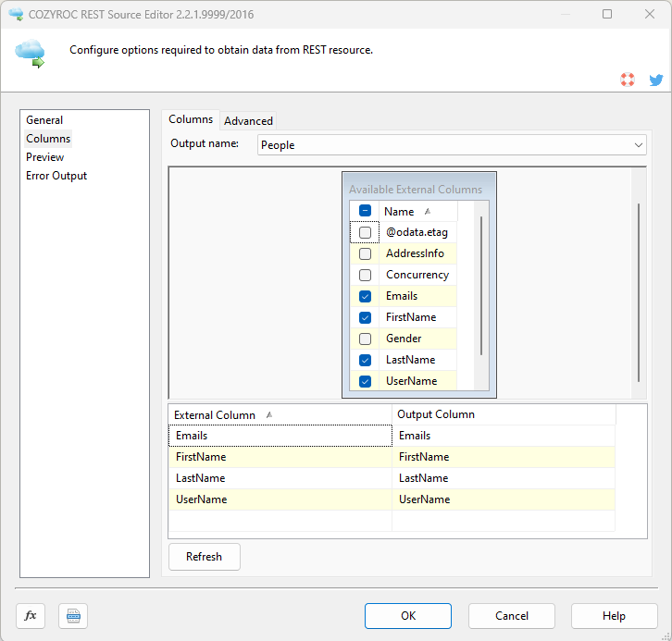Check the Gender column checkbox
Image resolution: width=672 pixels, height=641 pixels.
point(365,339)
